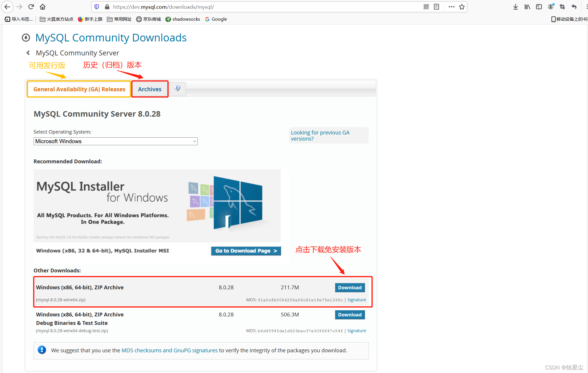Switch to the General Availability (GA) Releases tab
588x373 pixels.
[79, 89]
